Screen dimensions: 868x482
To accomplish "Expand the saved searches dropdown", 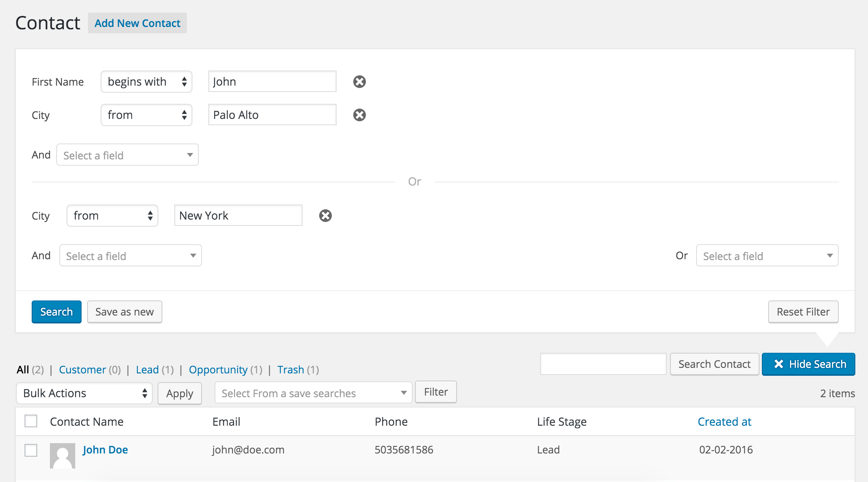I will tap(313, 393).
